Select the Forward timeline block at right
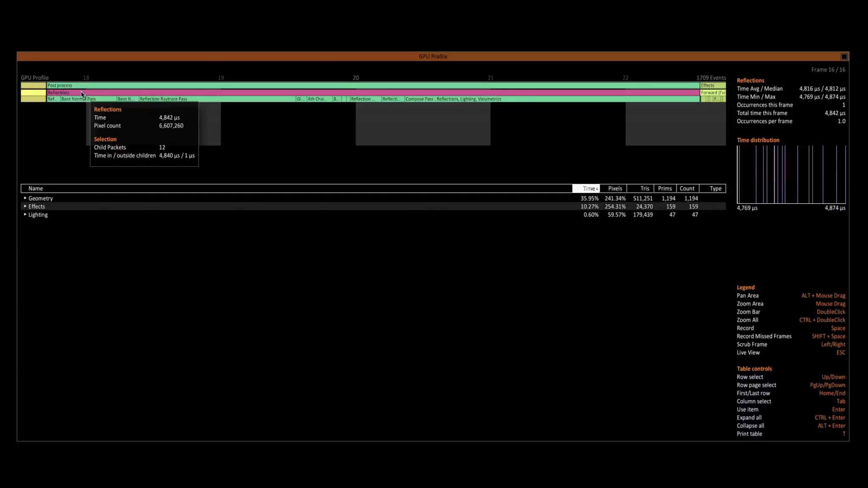 713,92
